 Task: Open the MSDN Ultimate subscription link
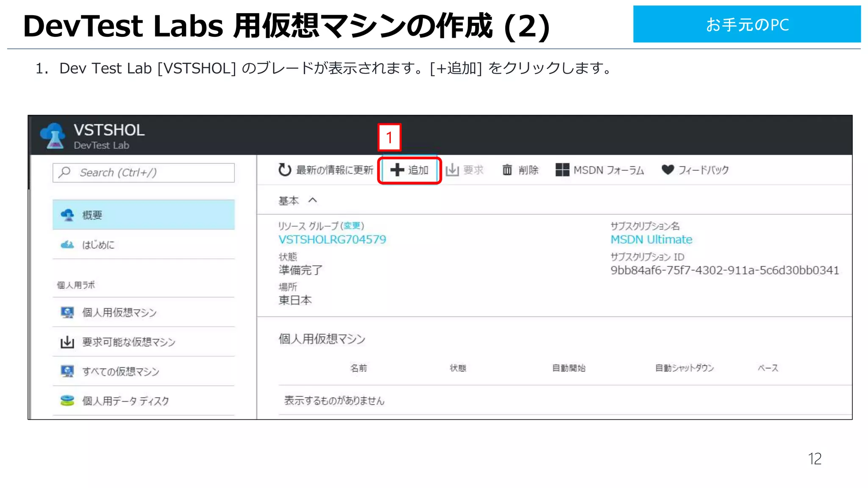651,239
